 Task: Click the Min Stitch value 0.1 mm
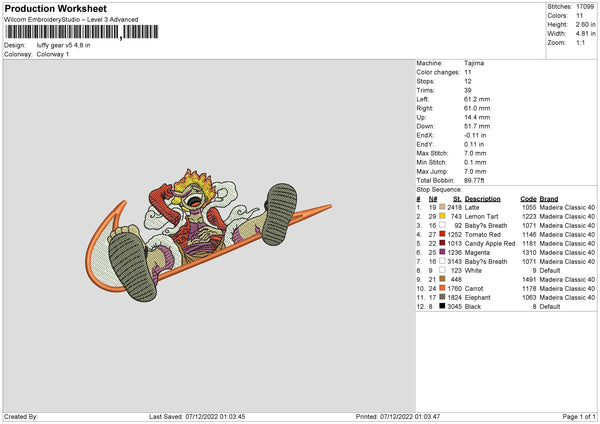474,162
